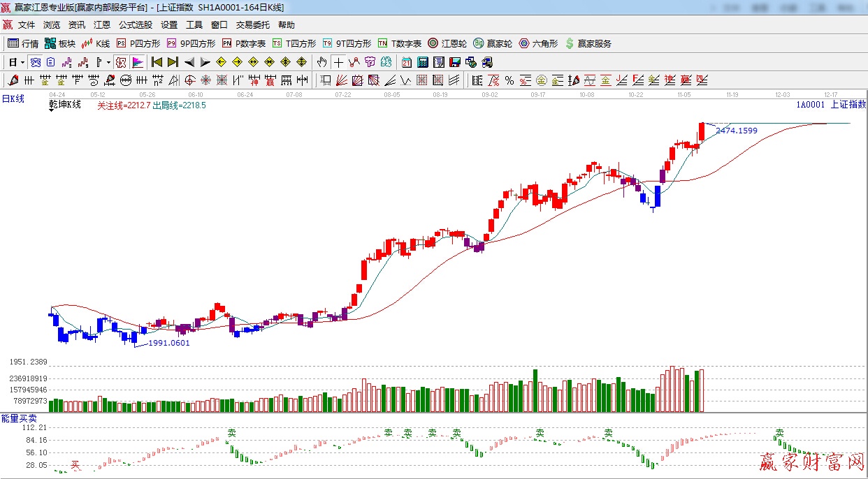Open the 交易委托 menu
Image resolution: width=868 pixels, height=479 pixels.
(252, 25)
